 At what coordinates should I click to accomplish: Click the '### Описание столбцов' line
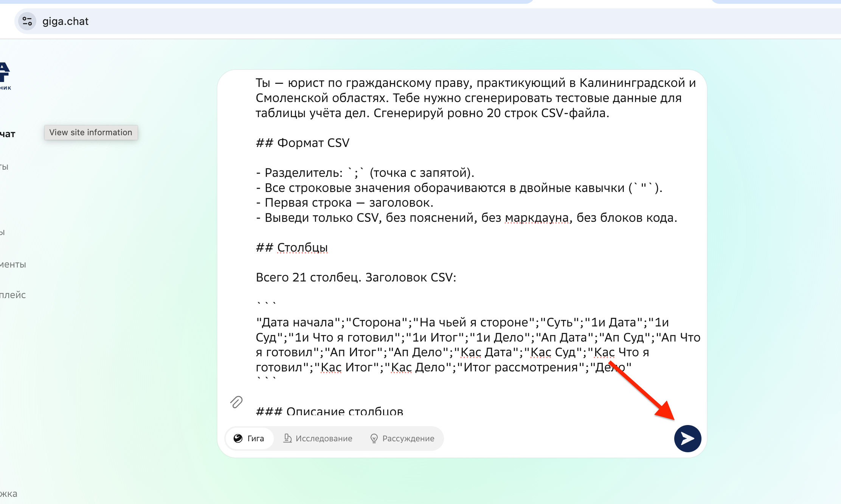point(330,411)
